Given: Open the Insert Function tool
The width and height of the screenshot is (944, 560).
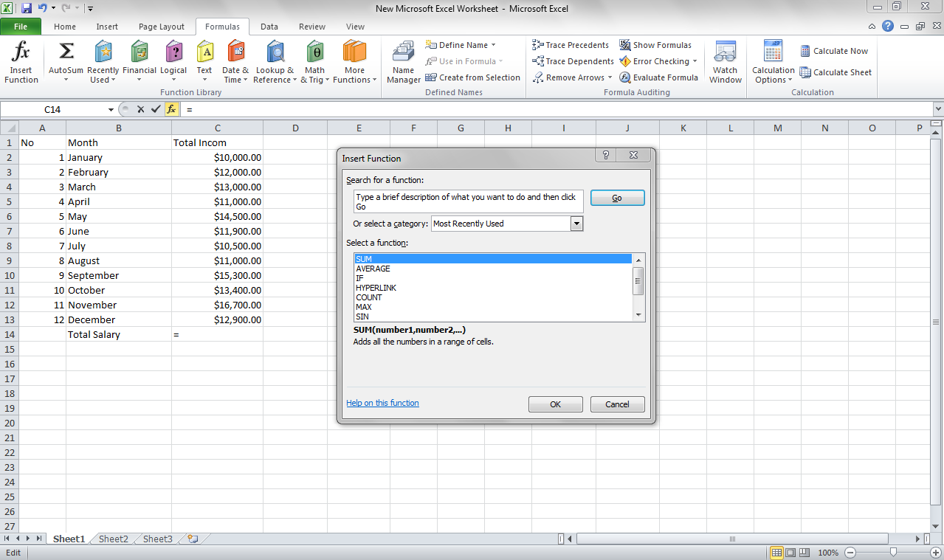Looking at the screenshot, I should [x=20, y=59].
